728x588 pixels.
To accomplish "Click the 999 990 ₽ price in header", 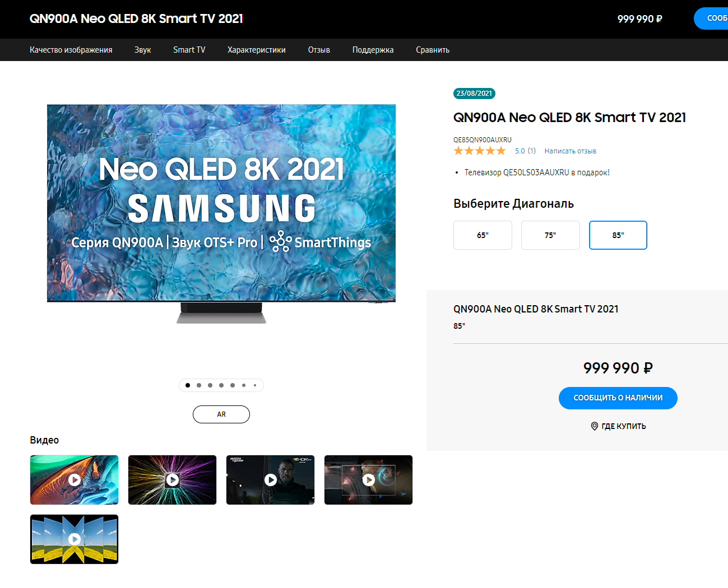I will 640,19.
